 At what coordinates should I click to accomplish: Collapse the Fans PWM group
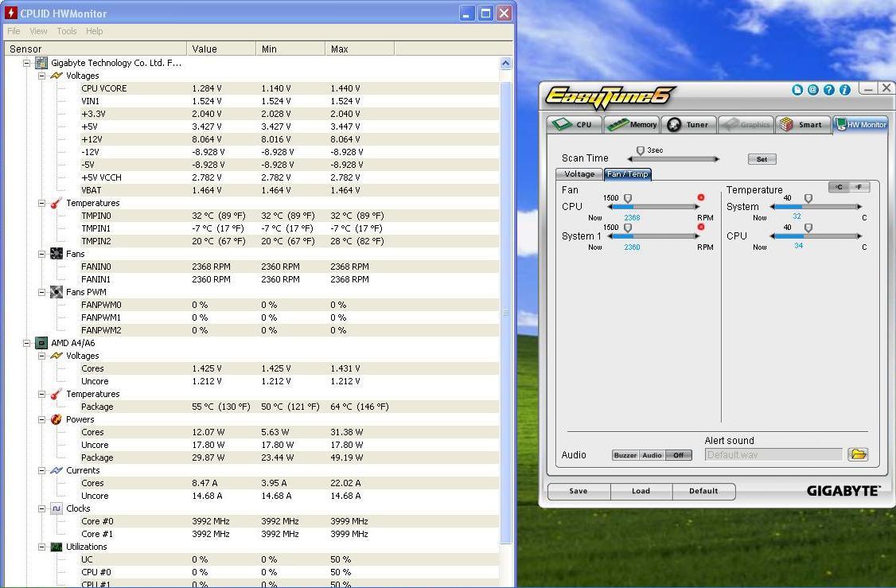pyautogui.click(x=41, y=292)
